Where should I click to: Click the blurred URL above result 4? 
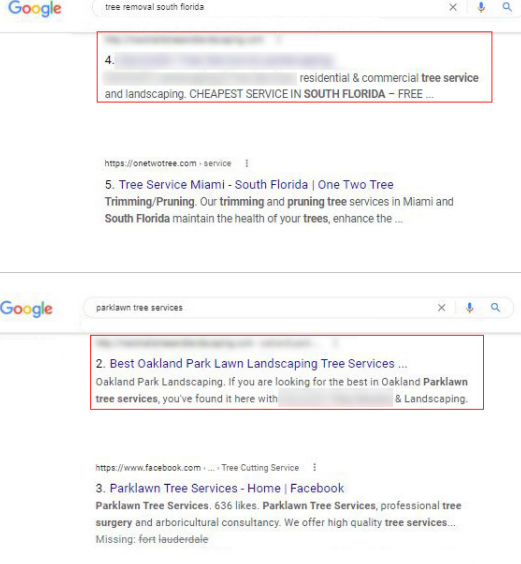point(184,40)
